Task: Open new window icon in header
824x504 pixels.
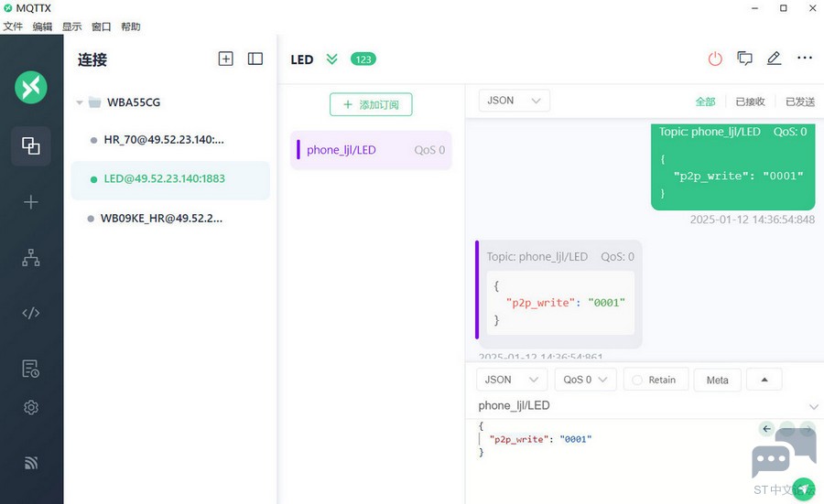Action: click(744, 59)
